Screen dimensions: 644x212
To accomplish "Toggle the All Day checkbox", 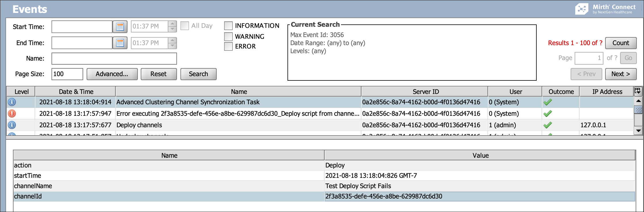I will (184, 26).
